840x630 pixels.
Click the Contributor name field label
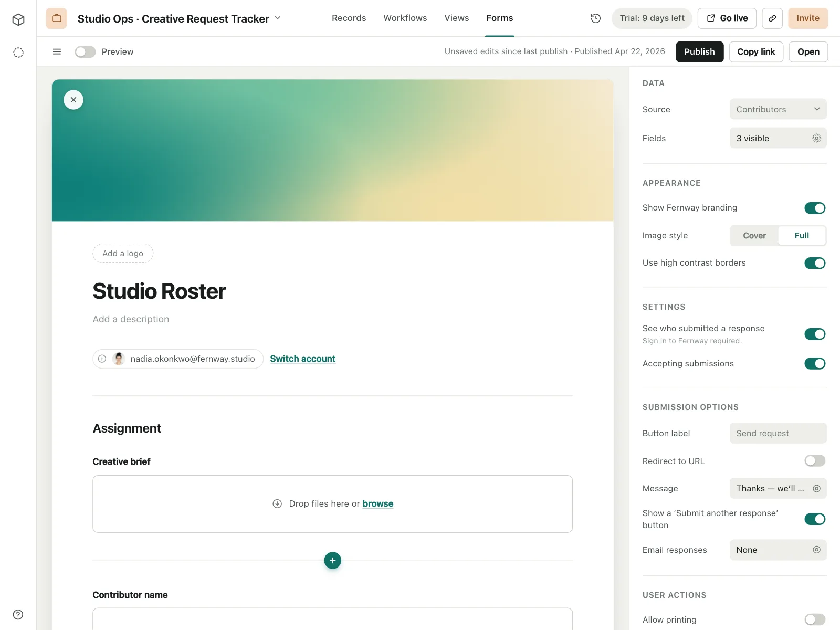pos(130,595)
